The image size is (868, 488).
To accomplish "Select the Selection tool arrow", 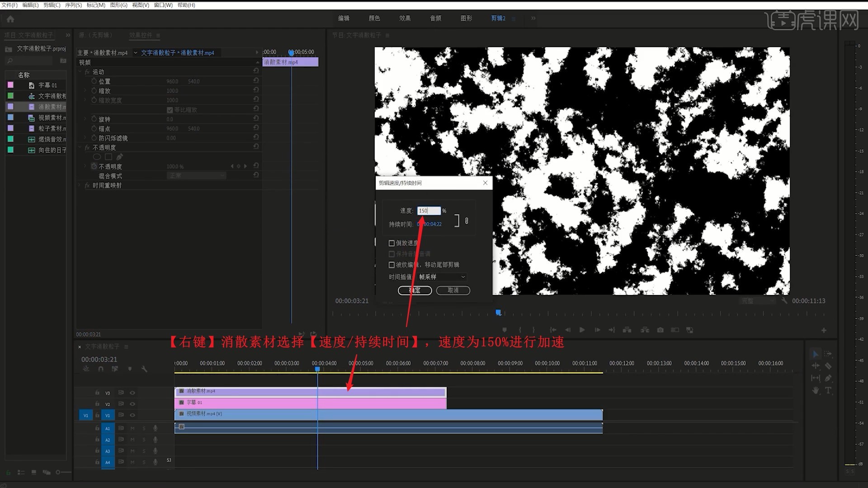I will pyautogui.click(x=816, y=354).
